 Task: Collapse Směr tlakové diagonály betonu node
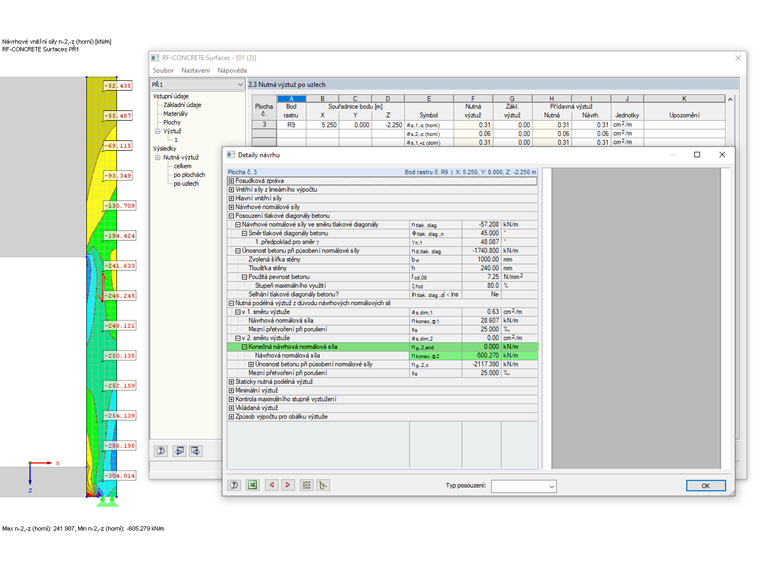click(x=244, y=233)
